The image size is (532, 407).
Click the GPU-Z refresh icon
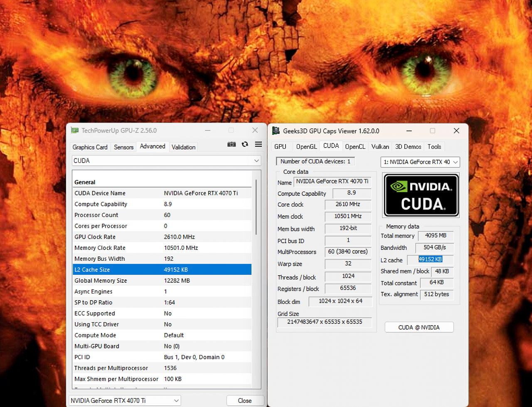pyautogui.click(x=245, y=144)
